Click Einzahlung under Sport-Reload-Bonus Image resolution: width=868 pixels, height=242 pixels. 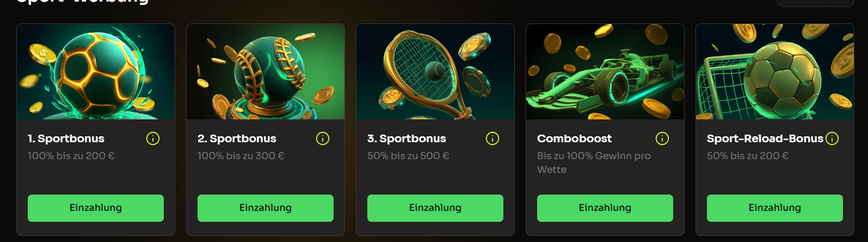point(775,208)
